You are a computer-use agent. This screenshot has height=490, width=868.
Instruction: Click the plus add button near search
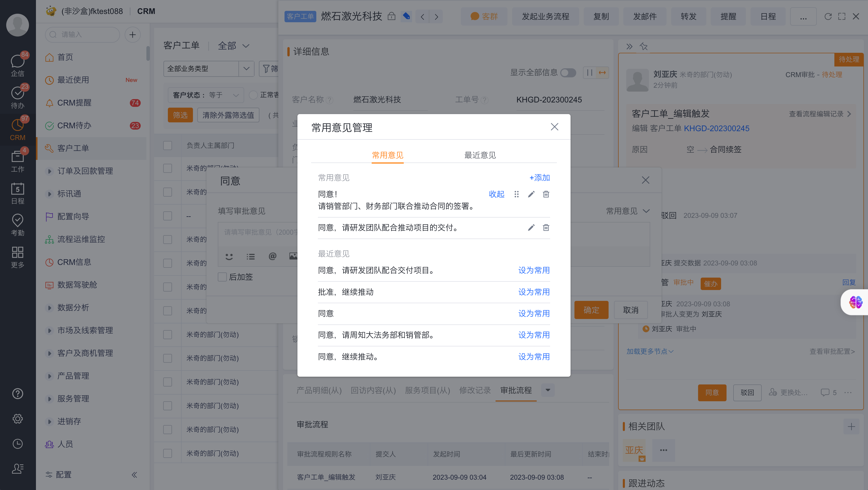pos(133,35)
